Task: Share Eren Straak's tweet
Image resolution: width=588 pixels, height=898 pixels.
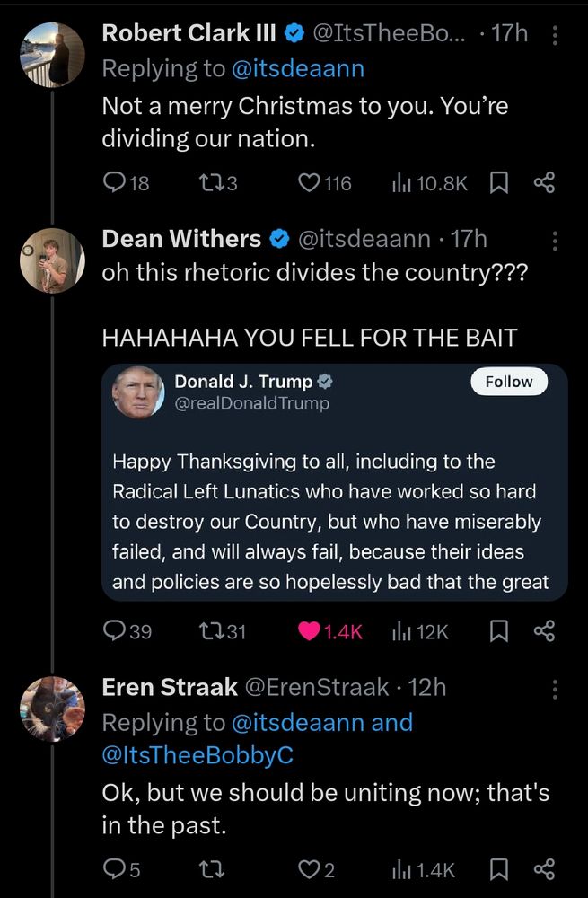Action: [544, 869]
